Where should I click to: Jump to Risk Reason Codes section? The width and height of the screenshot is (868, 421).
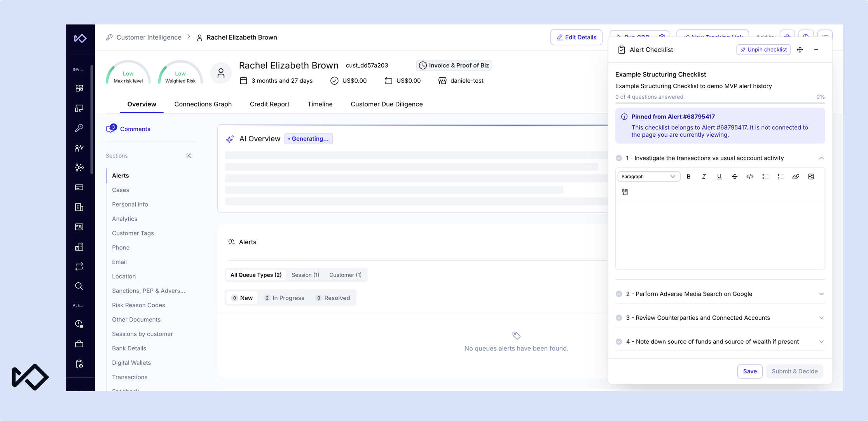(x=138, y=305)
